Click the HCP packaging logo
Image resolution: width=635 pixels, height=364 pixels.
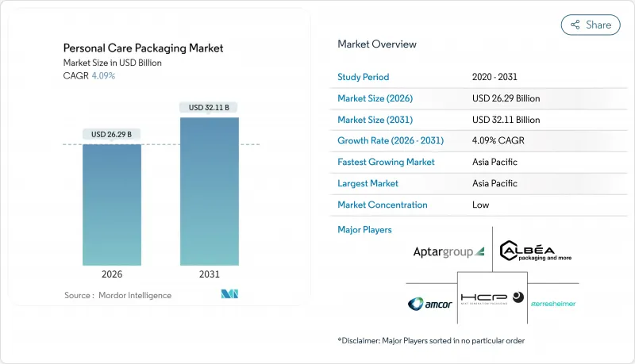coord(492,298)
